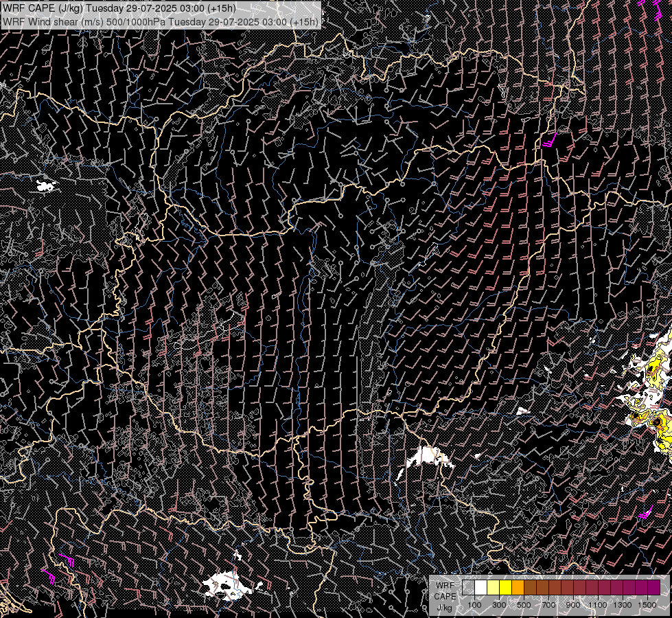Click the legend label 1100
Image resolution: width=672 pixels, height=618 pixels.
point(598,605)
